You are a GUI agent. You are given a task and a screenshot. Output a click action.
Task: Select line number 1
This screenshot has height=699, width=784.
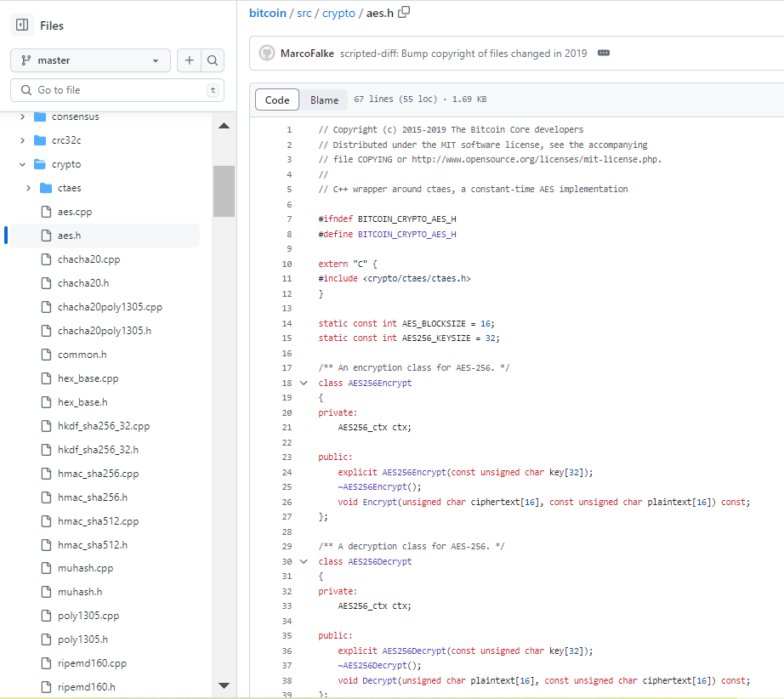pos(289,130)
